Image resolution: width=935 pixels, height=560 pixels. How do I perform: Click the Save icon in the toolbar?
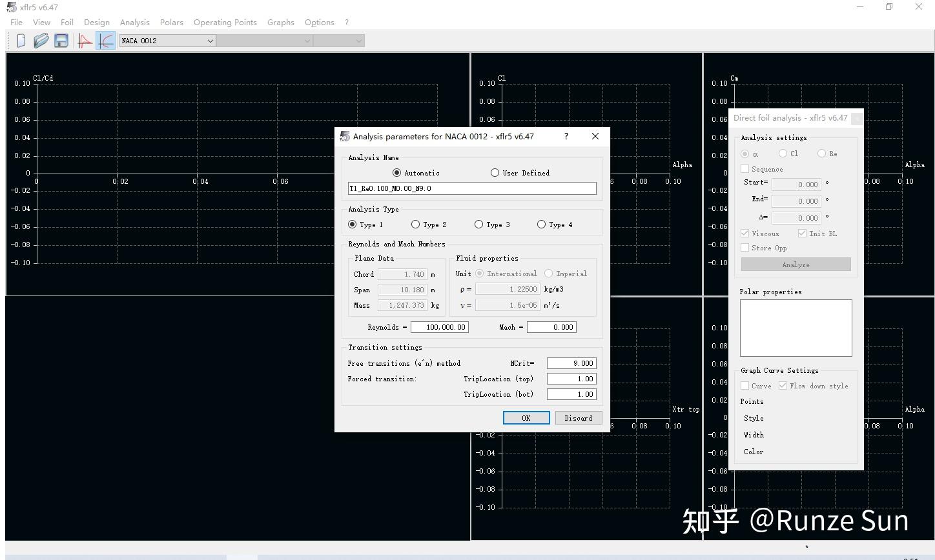point(61,40)
